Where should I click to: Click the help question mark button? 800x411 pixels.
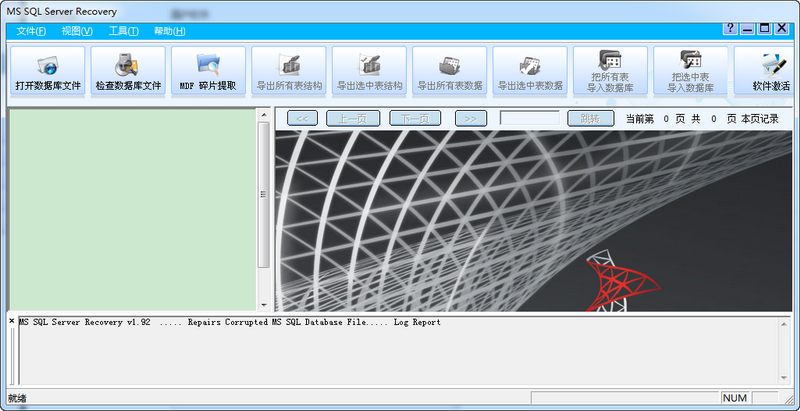pos(730,29)
